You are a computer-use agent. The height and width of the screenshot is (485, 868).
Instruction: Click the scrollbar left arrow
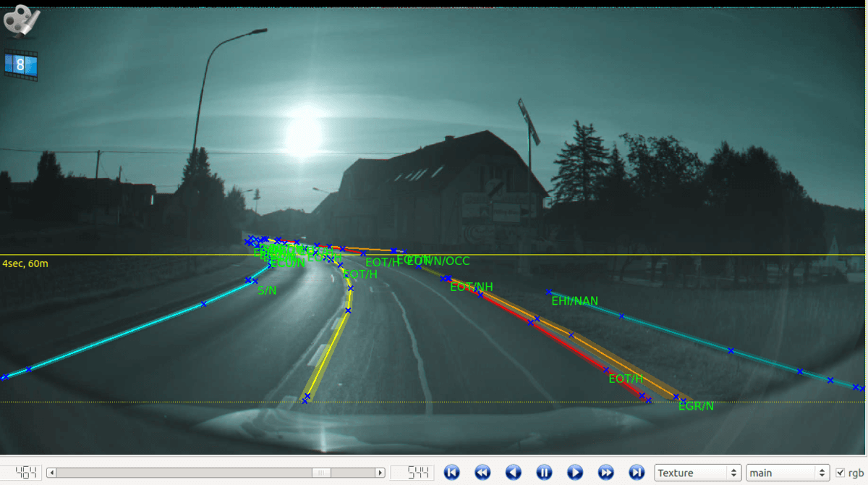pos(51,473)
